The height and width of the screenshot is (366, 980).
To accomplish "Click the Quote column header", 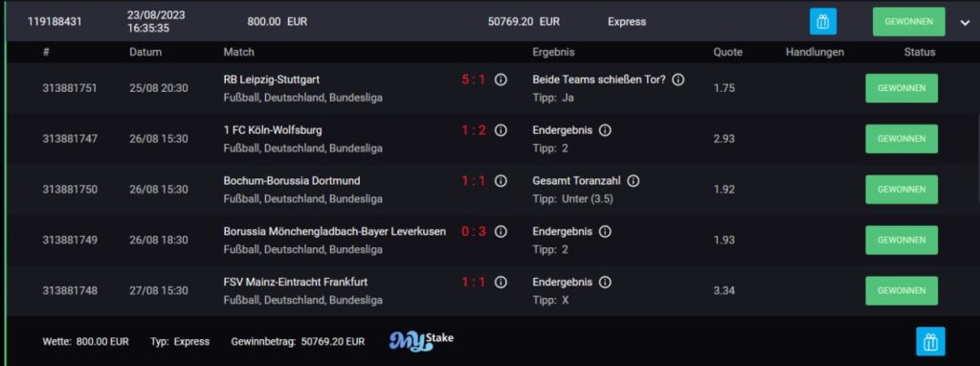I will pyautogui.click(x=728, y=52).
